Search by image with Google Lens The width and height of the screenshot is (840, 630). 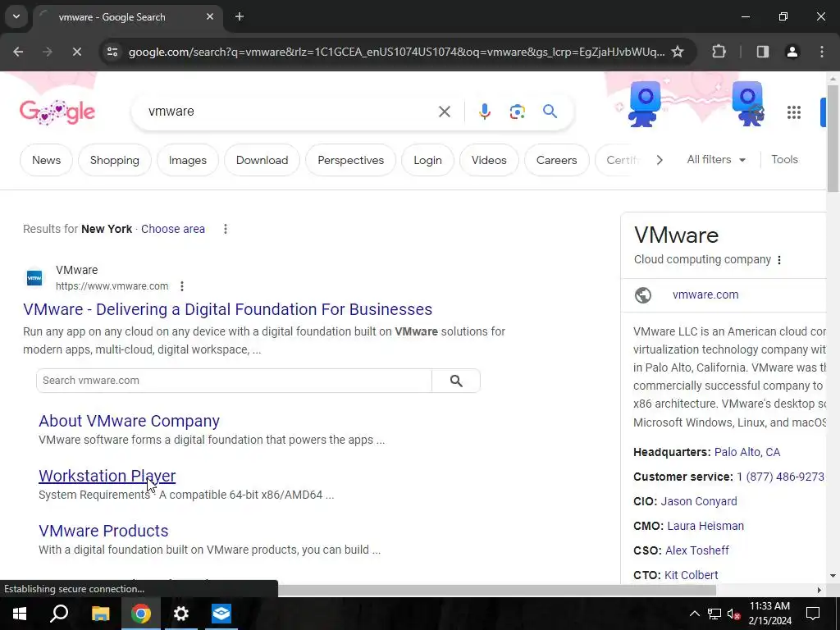coord(518,112)
